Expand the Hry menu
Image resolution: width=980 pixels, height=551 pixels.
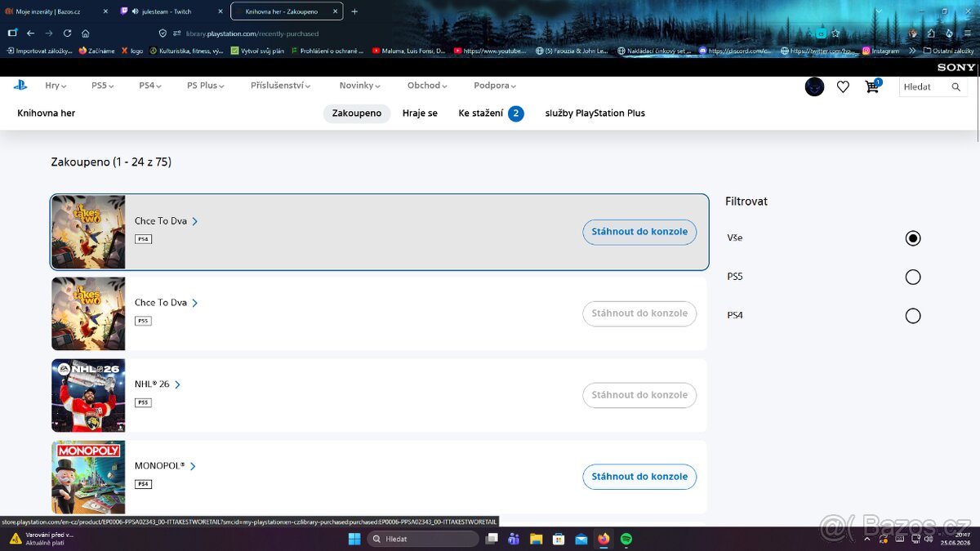56,86
